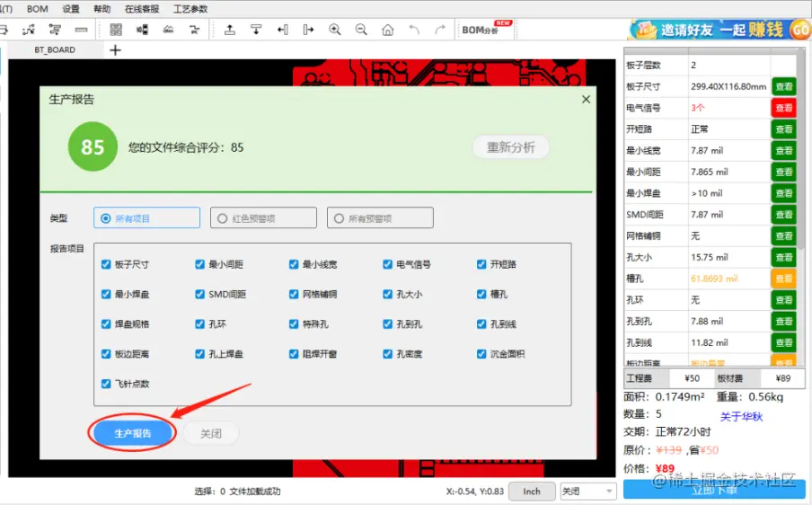Viewport: 812px width, 505px height.
Task: Zoom out with the magnifier minus icon
Action: pos(361,30)
